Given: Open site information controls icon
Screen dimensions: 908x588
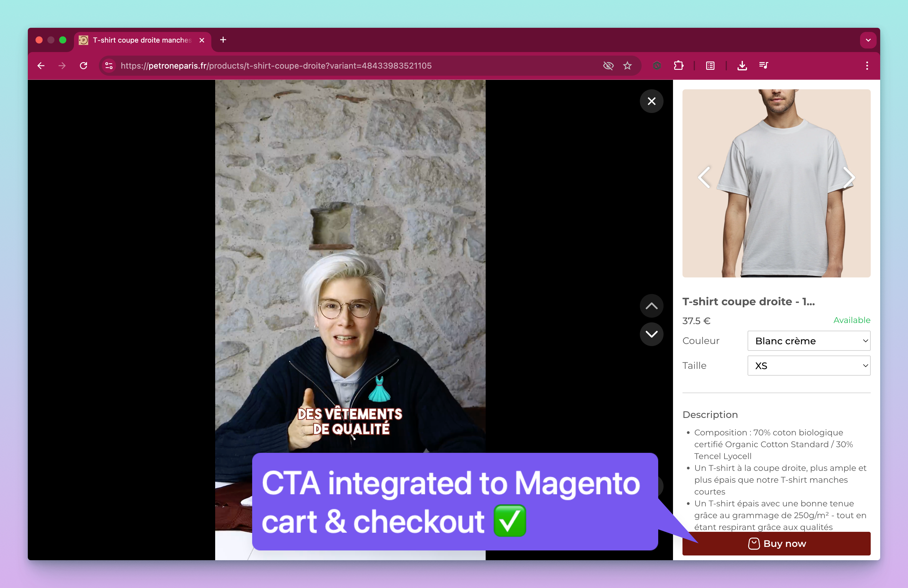Looking at the screenshot, I should point(109,66).
